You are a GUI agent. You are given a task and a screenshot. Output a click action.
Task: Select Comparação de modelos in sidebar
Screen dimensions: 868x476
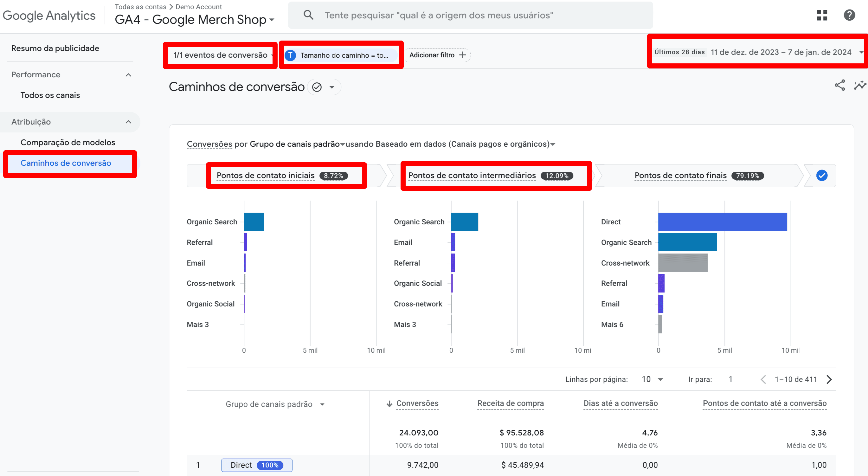[68, 142]
